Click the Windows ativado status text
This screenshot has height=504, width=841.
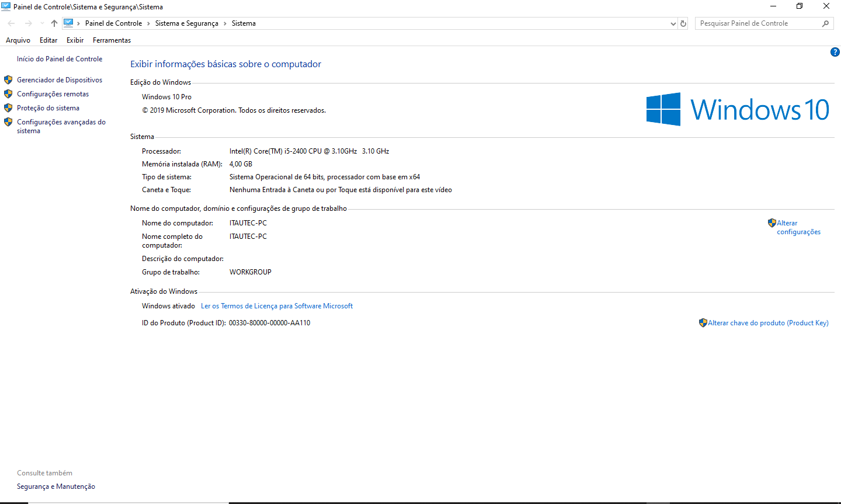pyautogui.click(x=168, y=306)
